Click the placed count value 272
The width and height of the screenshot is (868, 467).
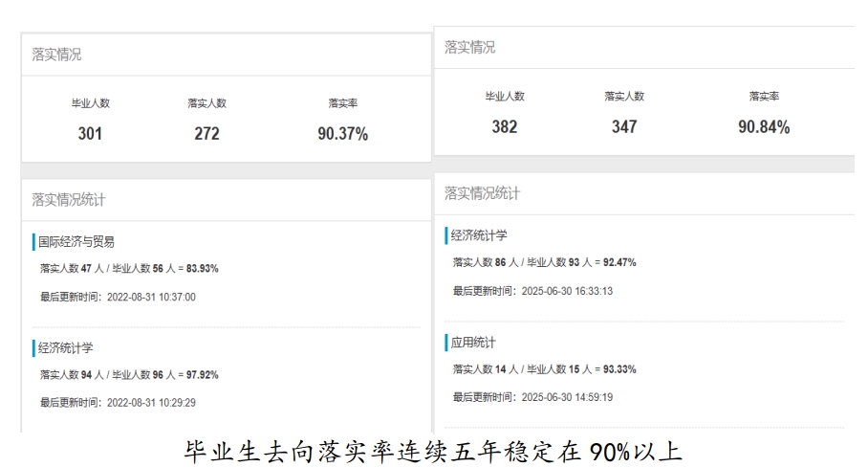tap(206, 134)
